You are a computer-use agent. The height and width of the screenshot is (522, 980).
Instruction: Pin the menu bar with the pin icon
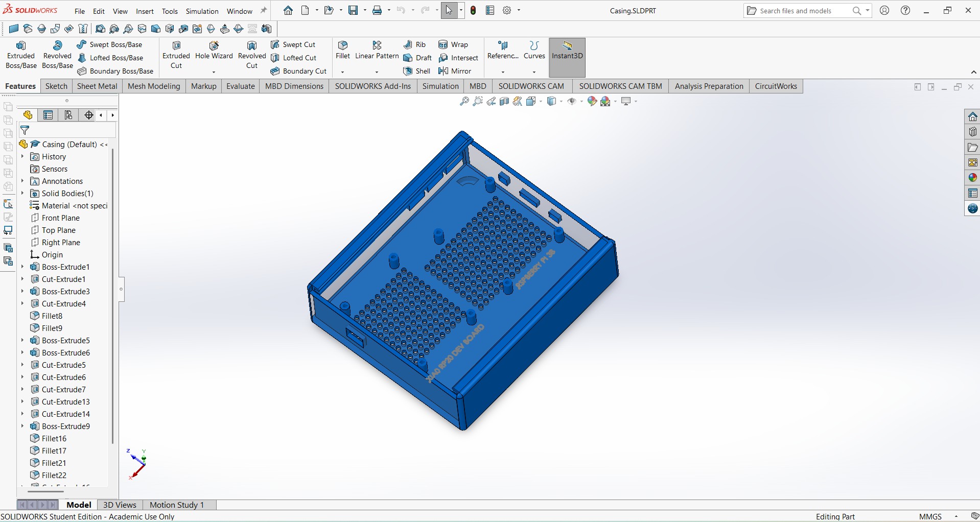(264, 10)
